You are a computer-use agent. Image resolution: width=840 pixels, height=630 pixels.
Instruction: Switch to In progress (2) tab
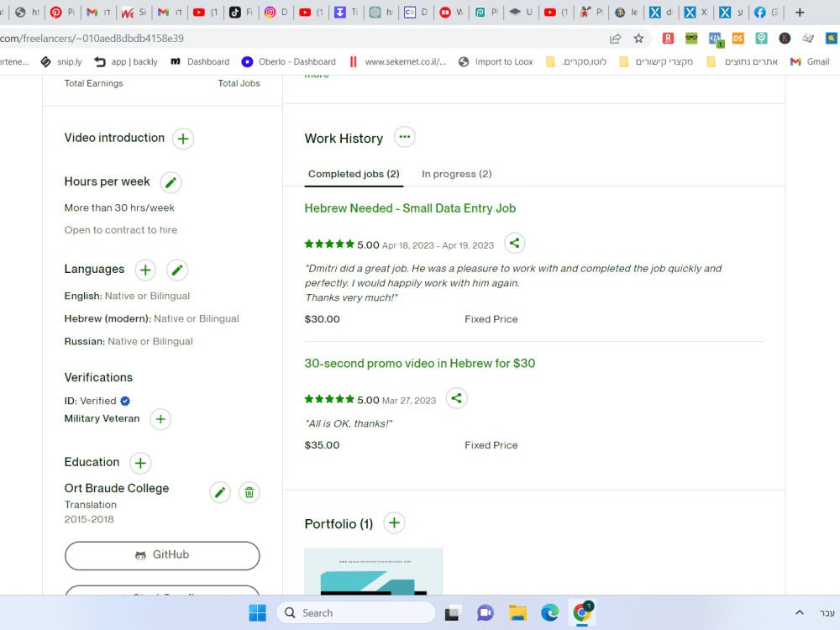click(x=456, y=174)
